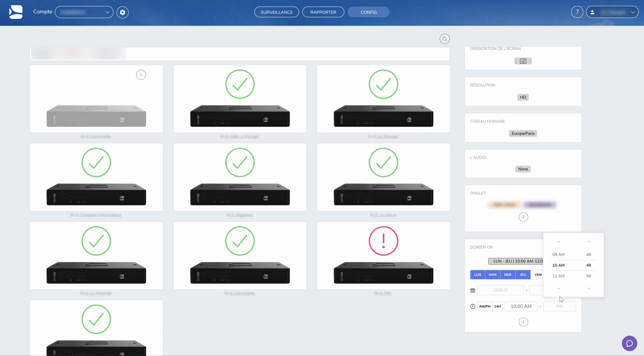Increase hour with the up chevron

[558, 242]
